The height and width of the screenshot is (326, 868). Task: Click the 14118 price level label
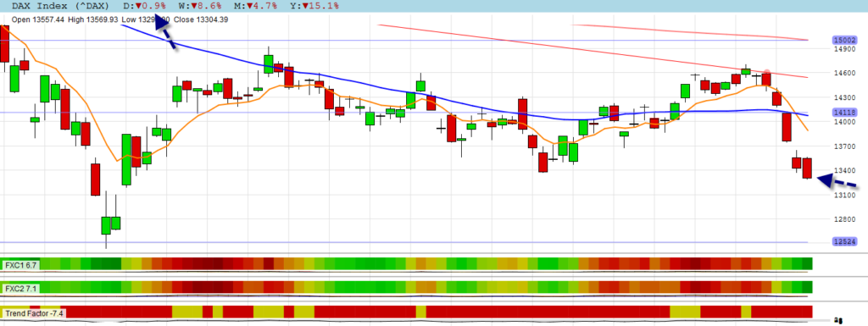(844, 113)
